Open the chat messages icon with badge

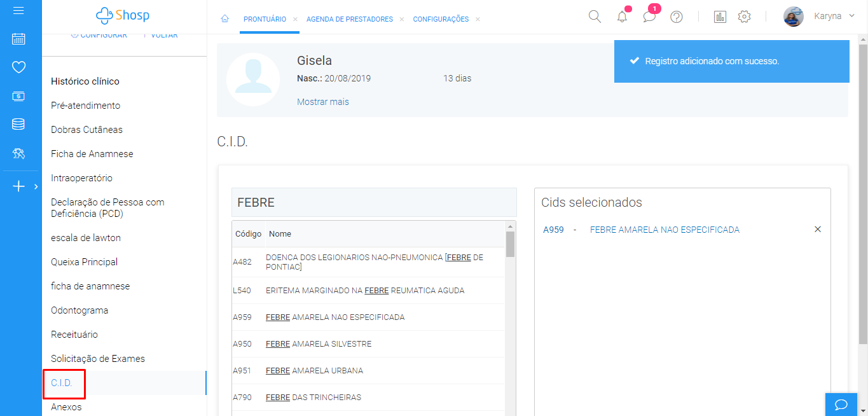pos(649,17)
